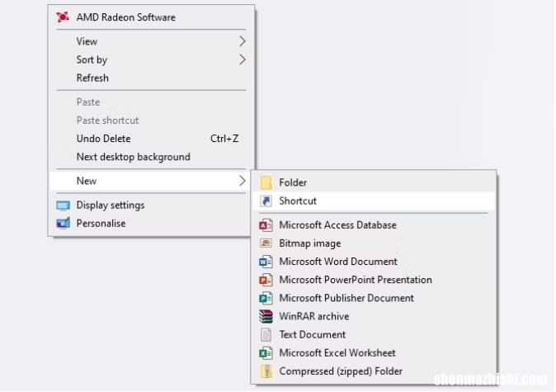This screenshot has width=556, height=392.
Task: Select the highlighted Shortcut entry
Action: [x=374, y=201]
